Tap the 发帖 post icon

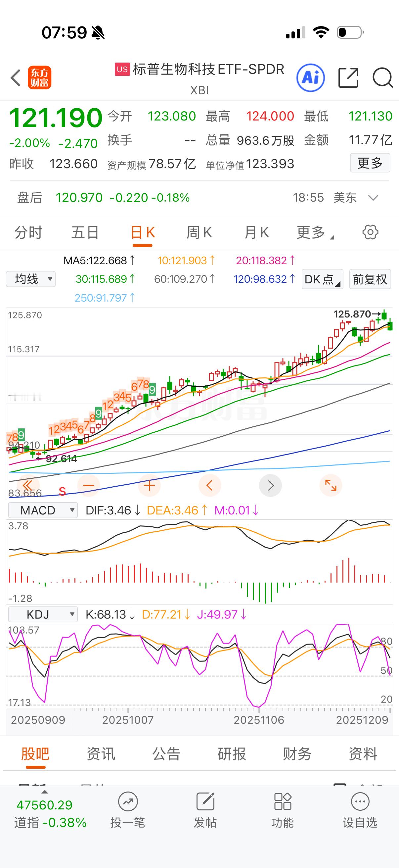(205, 802)
